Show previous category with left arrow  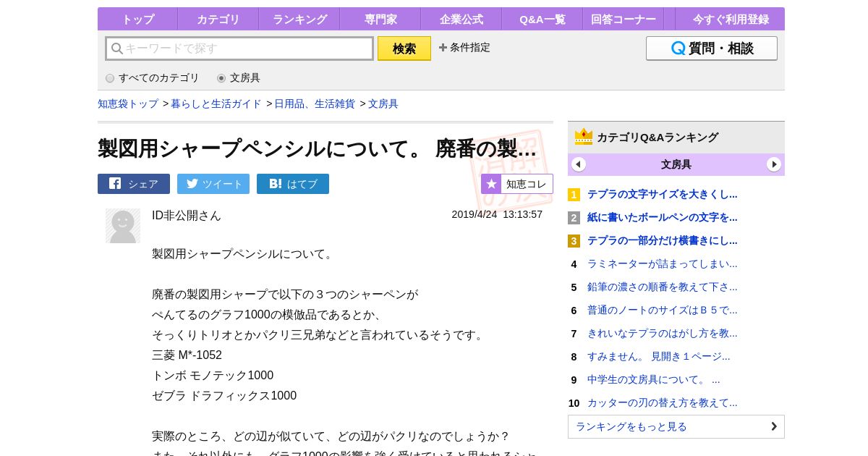click(579, 164)
